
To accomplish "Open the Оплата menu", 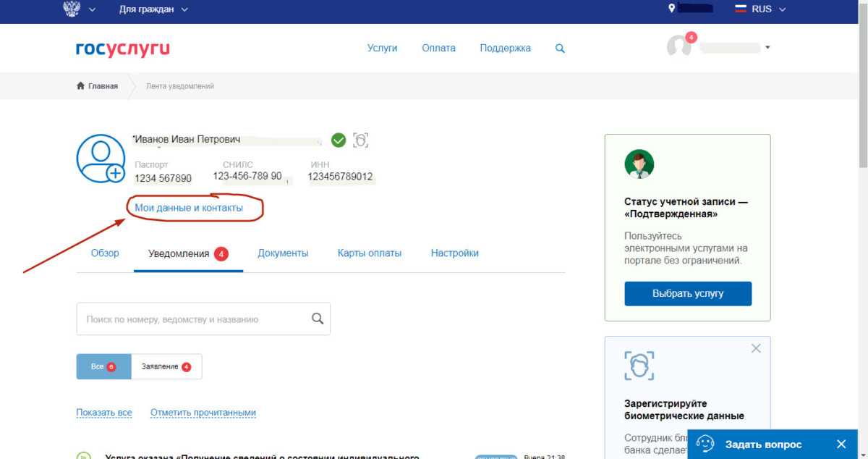I will tap(439, 48).
